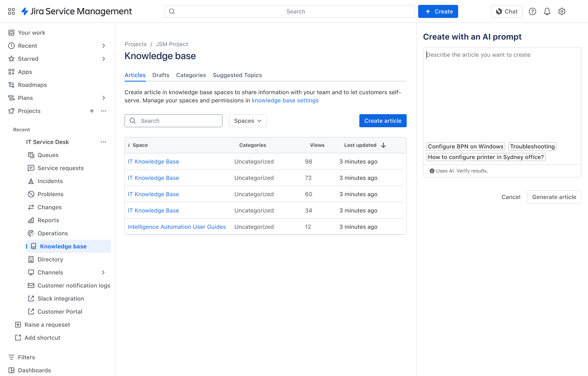This screenshot has height=376, width=588.
Task: Select Knowledge base in sidebar
Action: (x=69, y=246)
